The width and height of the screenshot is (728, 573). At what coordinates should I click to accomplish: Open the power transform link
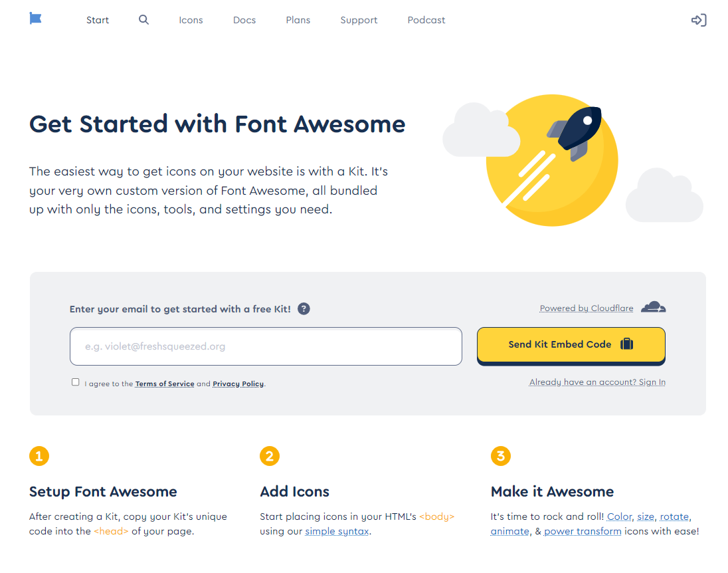pyautogui.click(x=583, y=531)
